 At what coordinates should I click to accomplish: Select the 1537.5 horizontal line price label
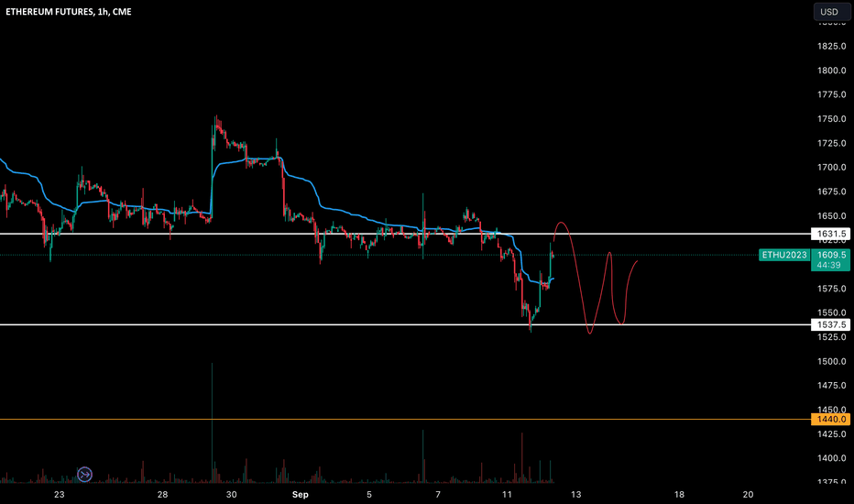click(x=830, y=324)
